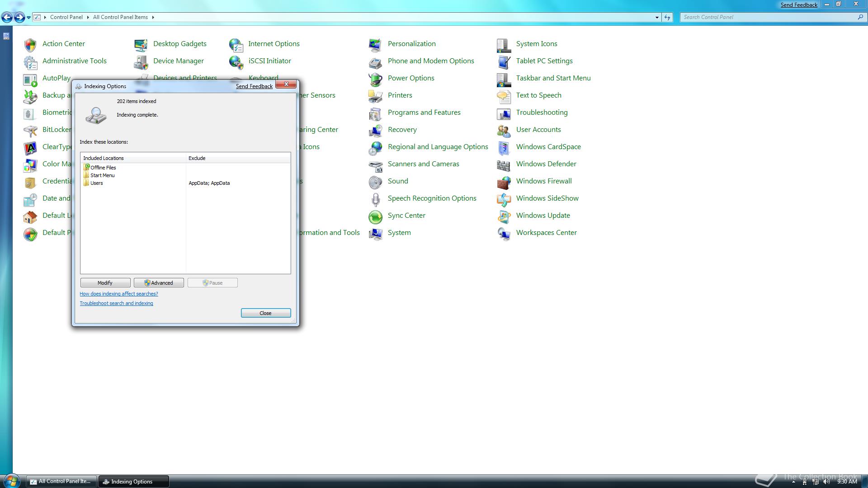Open User Accounts link

538,130
